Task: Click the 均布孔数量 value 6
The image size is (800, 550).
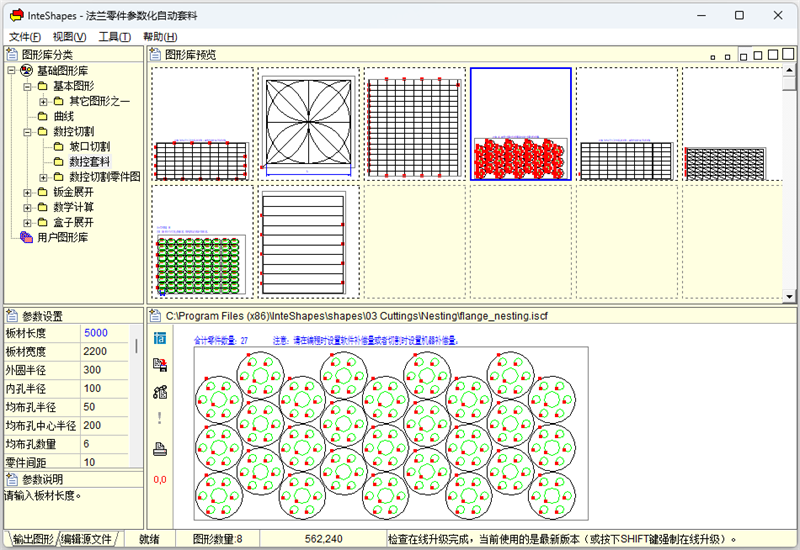Action: tap(104, 444)
